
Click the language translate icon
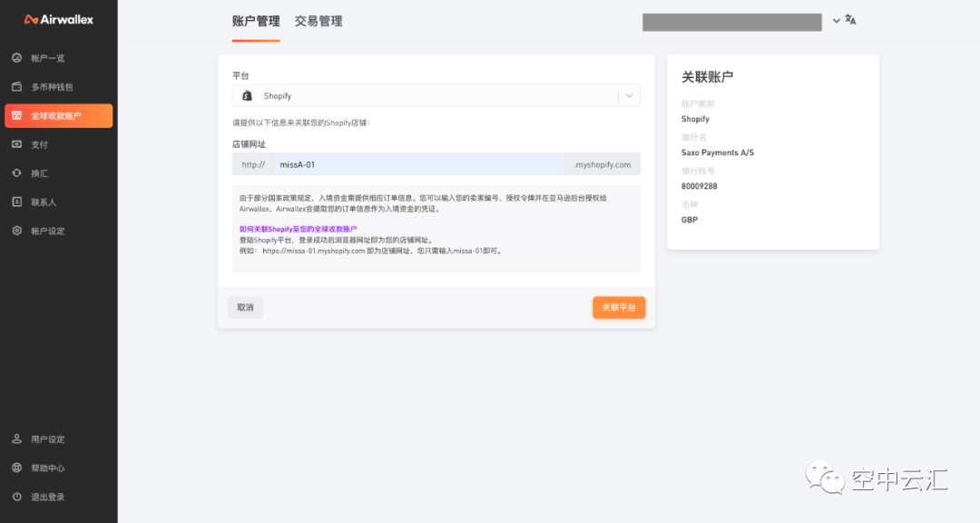pos(850,20)
